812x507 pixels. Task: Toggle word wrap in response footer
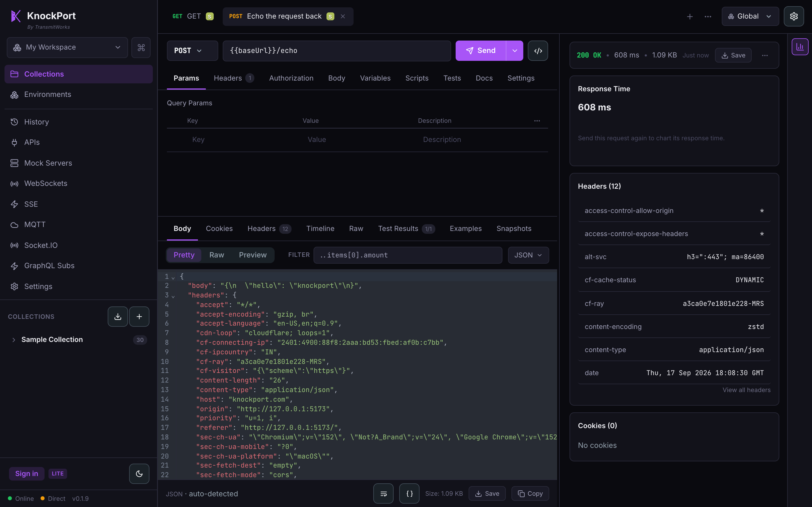[383, 493]
